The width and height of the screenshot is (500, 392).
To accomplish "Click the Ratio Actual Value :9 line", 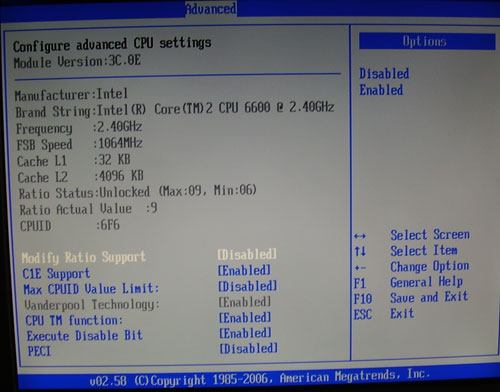I will coord(88,209).
